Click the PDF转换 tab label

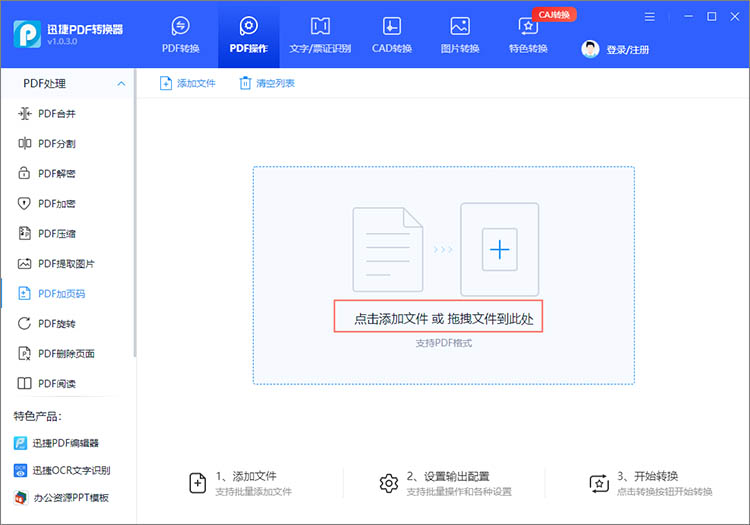tap(180, 49)
